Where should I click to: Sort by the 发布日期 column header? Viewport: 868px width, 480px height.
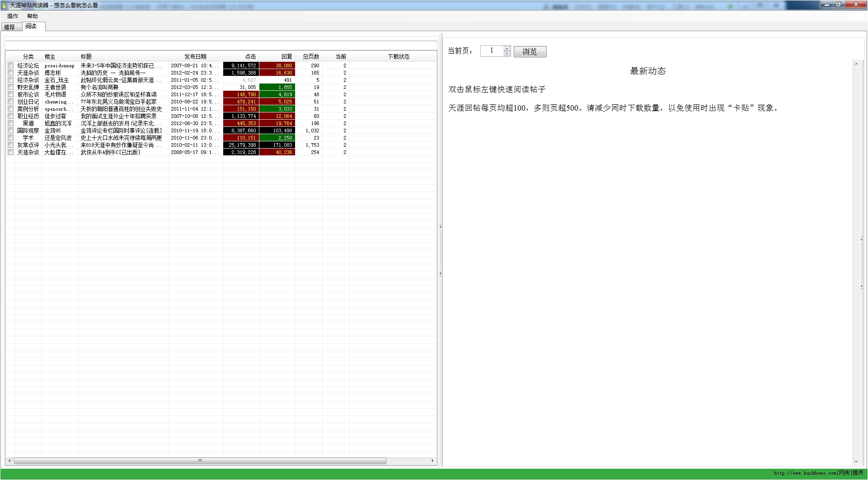pos(196,56)
